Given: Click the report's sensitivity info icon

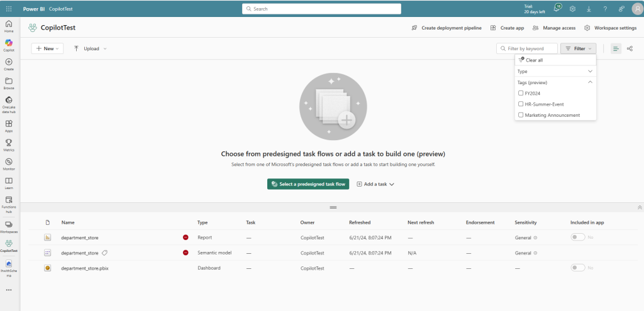Looking at the screenshot, I should pyautogui.click(x=535, y=237).
